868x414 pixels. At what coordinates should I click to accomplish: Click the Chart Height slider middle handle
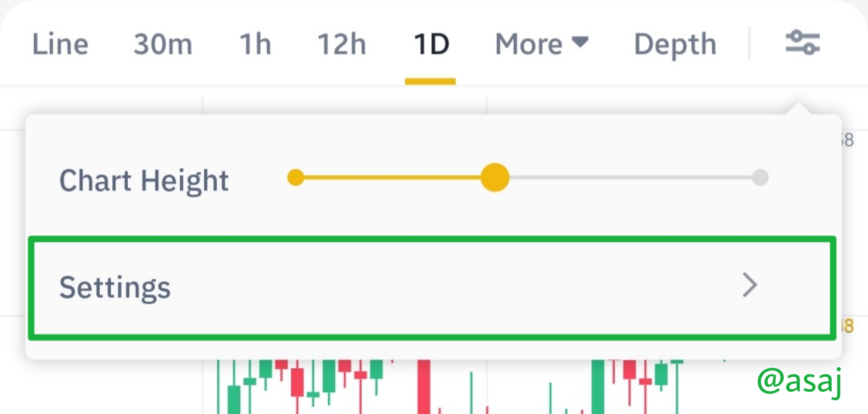495,177
